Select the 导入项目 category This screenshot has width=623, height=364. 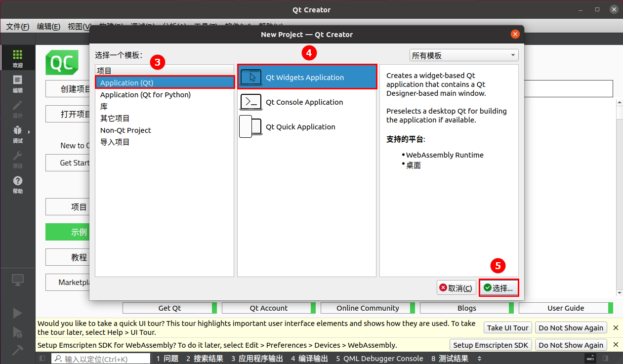pos(165,142)
